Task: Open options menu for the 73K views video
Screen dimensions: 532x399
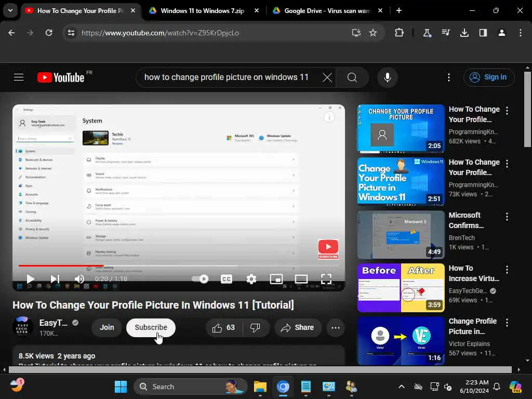Action: pyautogui.click(x=507, y=164)
